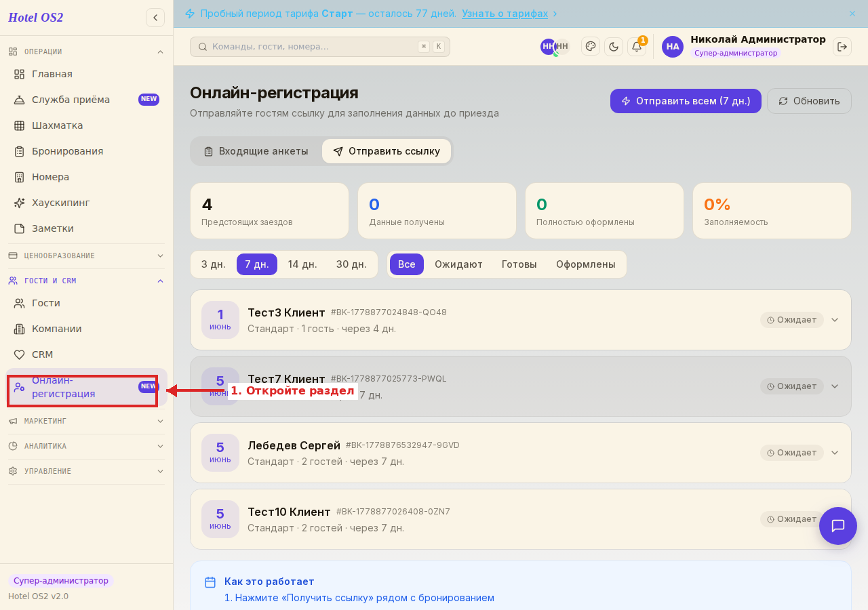Viewport: 868px width, 610px height.
Task: Open Заметки in the sidebar
Action: pos(86,228)
